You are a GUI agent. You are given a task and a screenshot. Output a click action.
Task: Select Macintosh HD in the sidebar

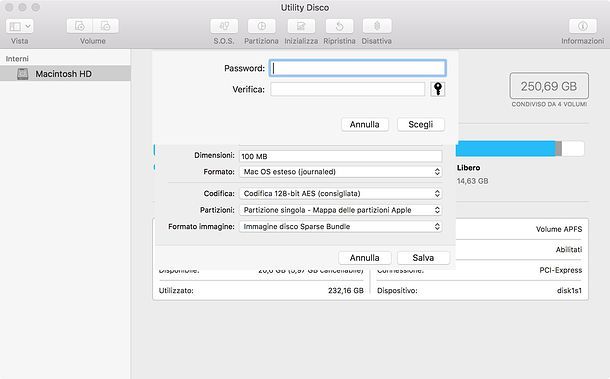tap(65, 74)
